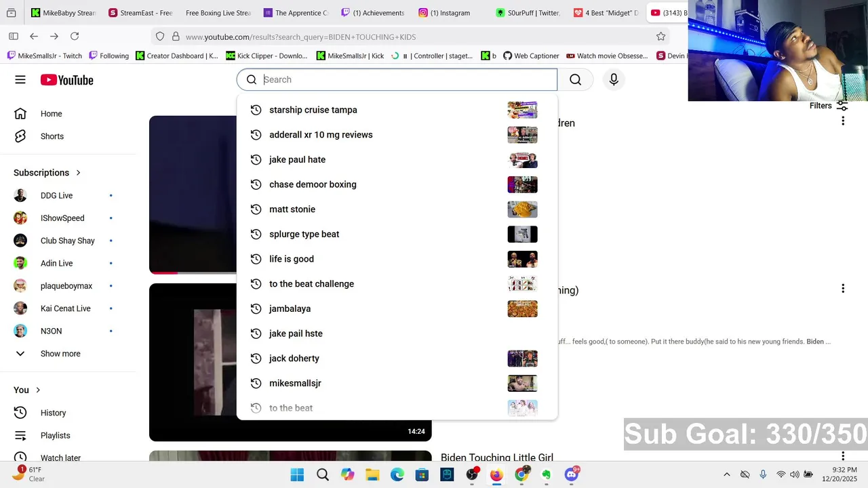Open the weather widget showing 61°F

tap(28, 474)
